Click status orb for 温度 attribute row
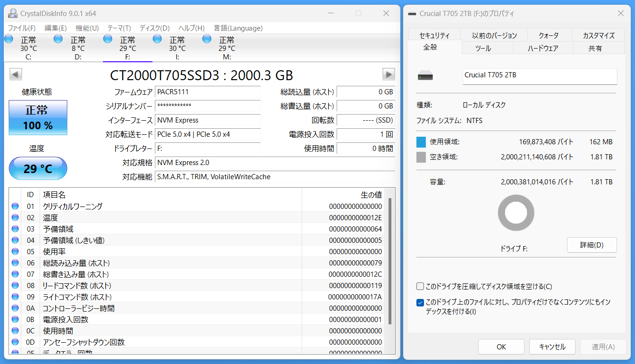Viewport: 635px width, 364px height. 15,217
